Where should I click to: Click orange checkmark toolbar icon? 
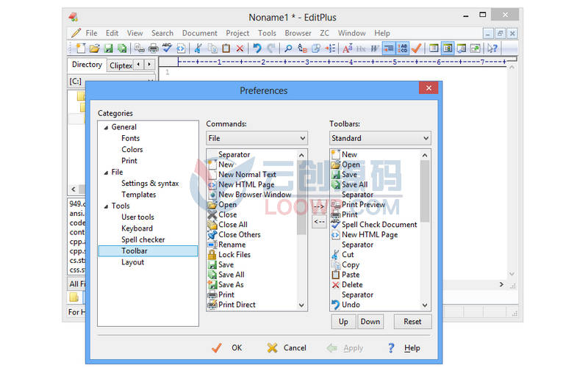tap(416, 48)
